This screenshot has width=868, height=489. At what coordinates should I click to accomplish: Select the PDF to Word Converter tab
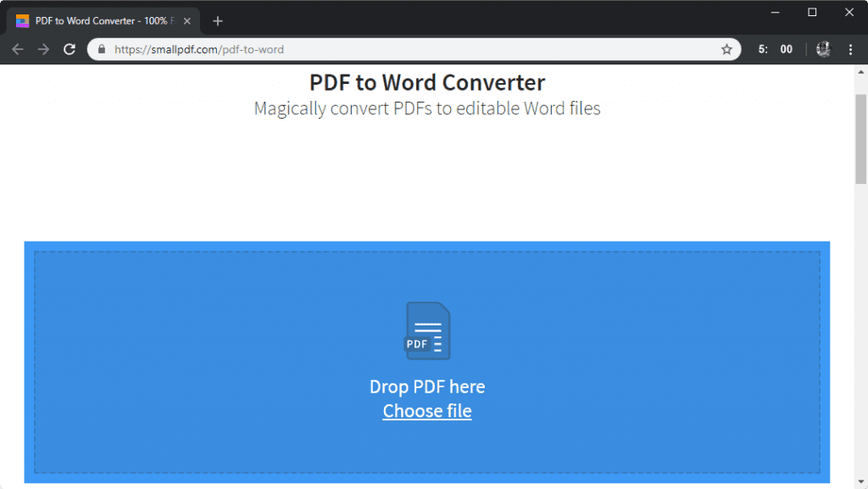tap(102, 19)
